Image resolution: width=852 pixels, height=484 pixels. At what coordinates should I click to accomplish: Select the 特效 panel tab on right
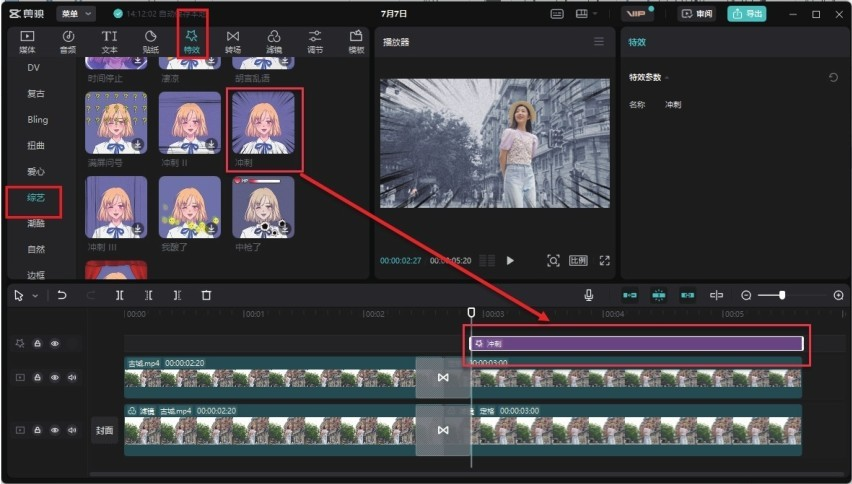click(x=637, y=42)
